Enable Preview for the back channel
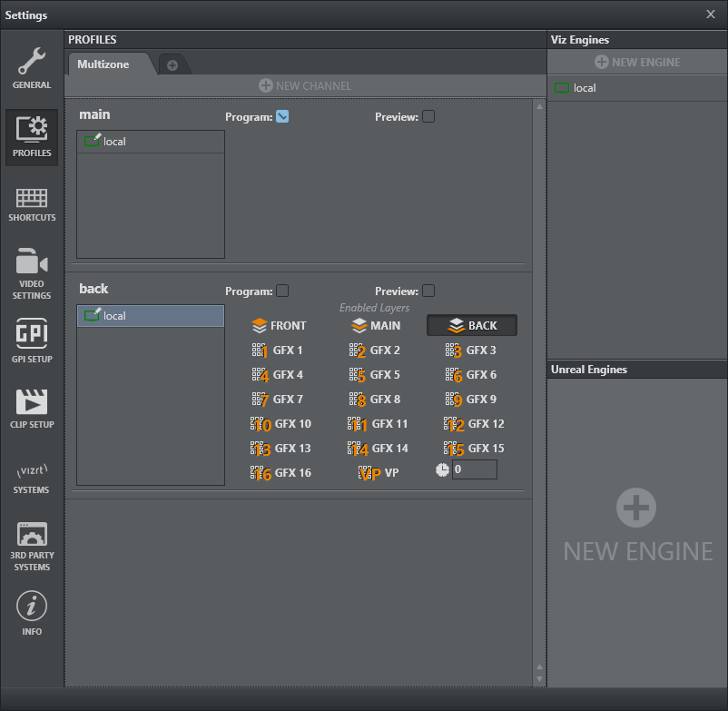728x711 pixels. tap(428, 291)
